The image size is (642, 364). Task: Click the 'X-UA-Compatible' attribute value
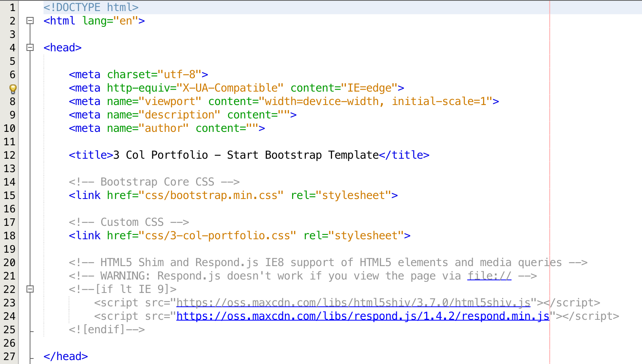pos(230,88)
